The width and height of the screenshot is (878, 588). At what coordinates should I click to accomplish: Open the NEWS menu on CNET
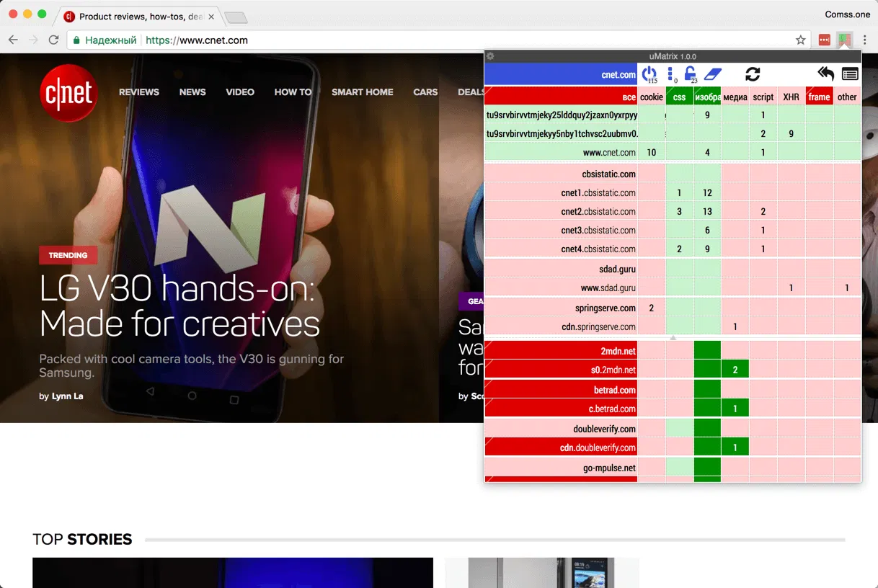[x=192, y=92]
